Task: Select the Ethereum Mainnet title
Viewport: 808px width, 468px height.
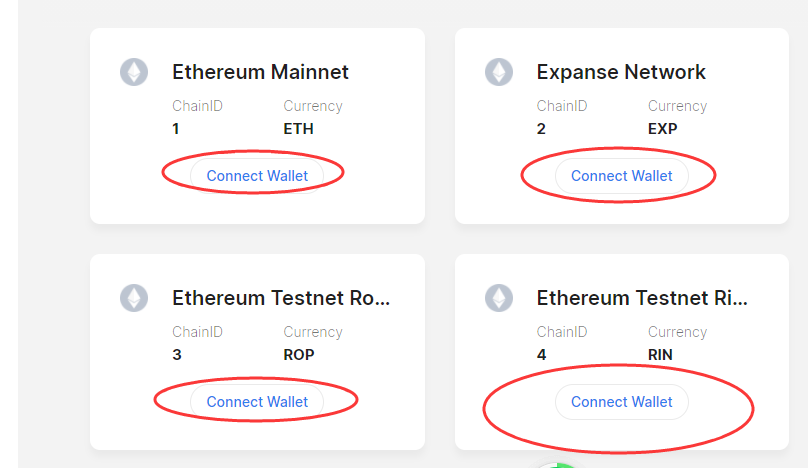Action: [260, 72]
